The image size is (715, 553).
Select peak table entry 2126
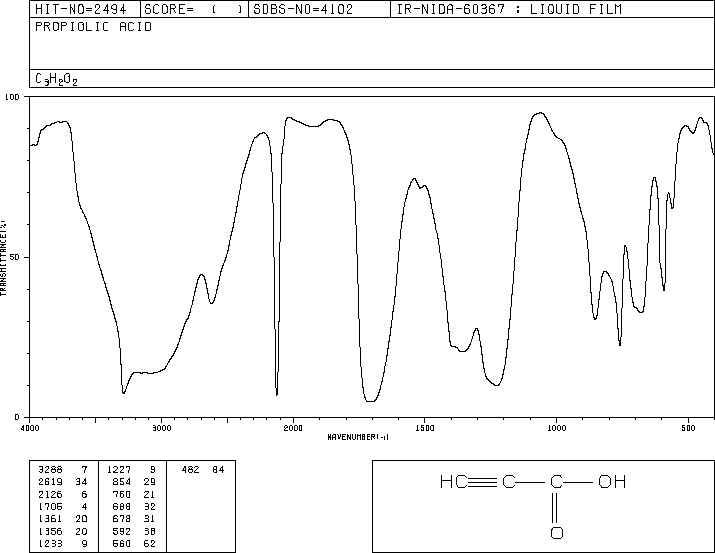click(x=63, y=494)
